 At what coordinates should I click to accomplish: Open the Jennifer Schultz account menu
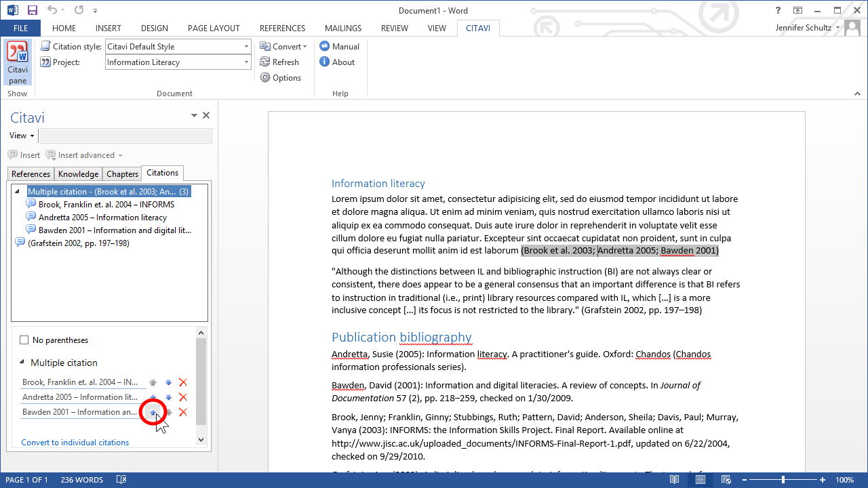pos(807,28)
